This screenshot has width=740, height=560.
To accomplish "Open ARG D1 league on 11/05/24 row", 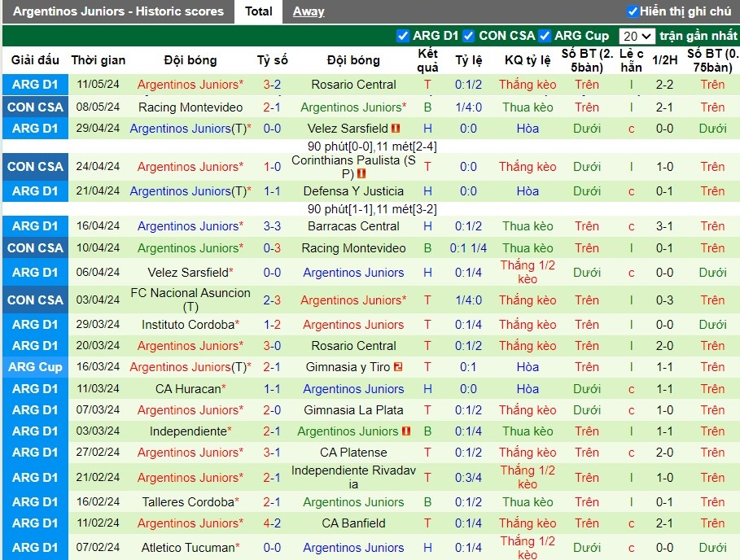I will point(35,85).
